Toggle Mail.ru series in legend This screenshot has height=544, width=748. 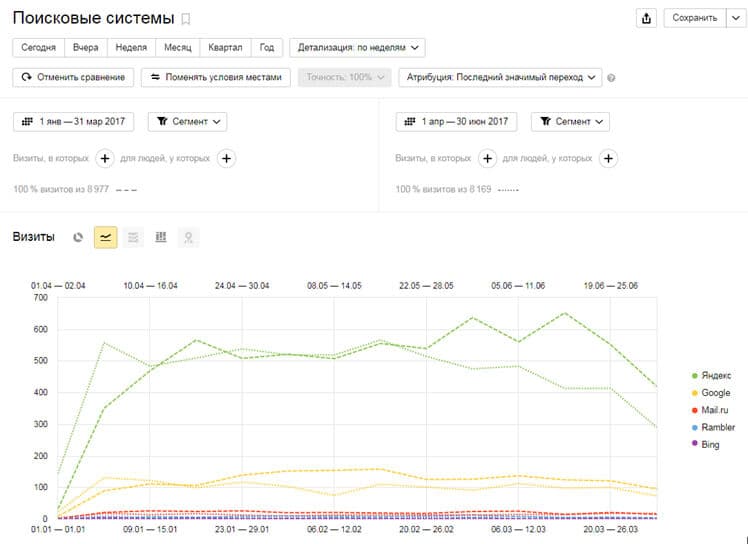(710, 410)
